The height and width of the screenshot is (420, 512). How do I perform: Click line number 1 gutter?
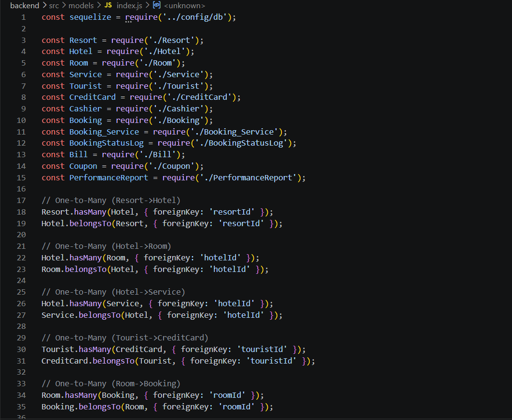[x=23, y=17]
